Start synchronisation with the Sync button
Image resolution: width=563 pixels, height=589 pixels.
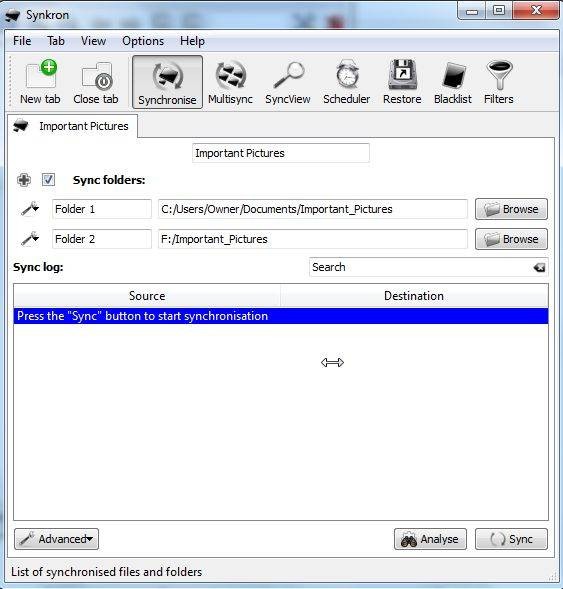[x=511, y=539]
